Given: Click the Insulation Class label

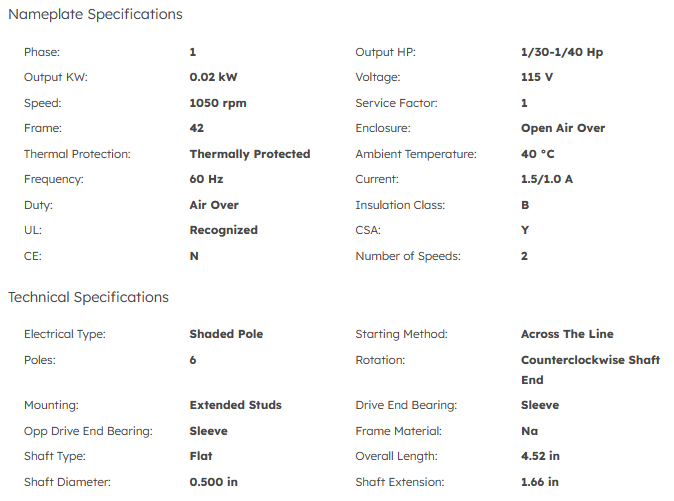Looking at the screenshot, I should pos(400,205).
